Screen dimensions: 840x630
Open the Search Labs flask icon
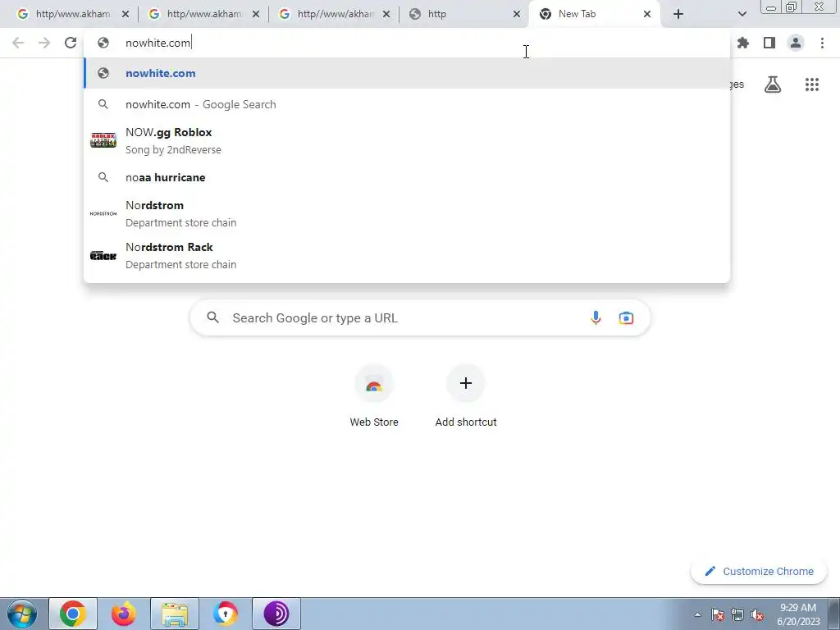tap(773, 84)
